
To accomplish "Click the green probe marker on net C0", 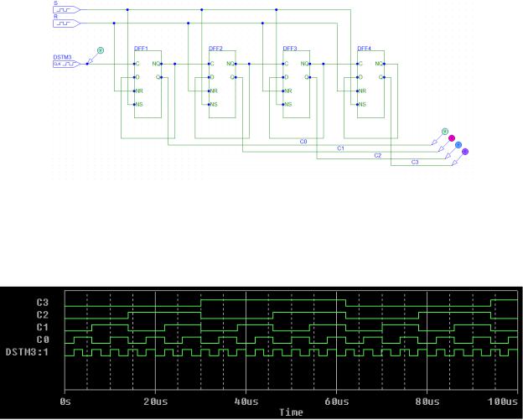I will (x=444, y=132).
